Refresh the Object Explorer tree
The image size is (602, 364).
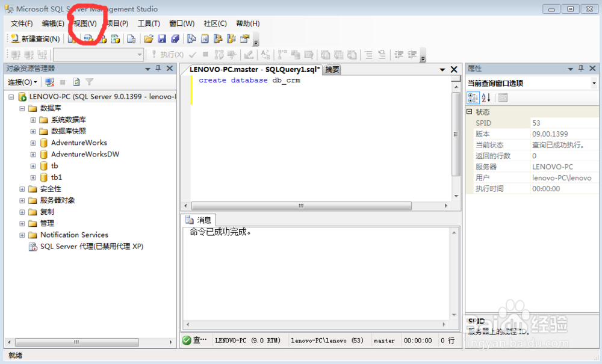pyautogui.click(x=76, y=82)
